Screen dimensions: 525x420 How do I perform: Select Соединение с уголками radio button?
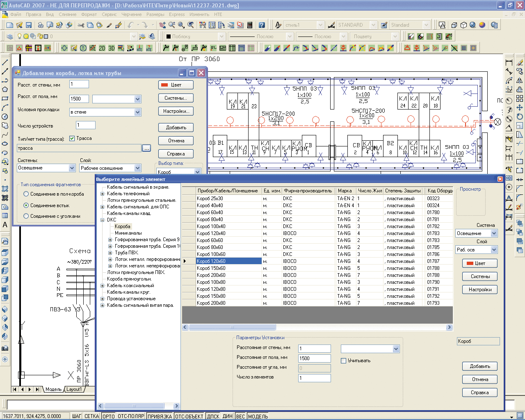[26, 216]
